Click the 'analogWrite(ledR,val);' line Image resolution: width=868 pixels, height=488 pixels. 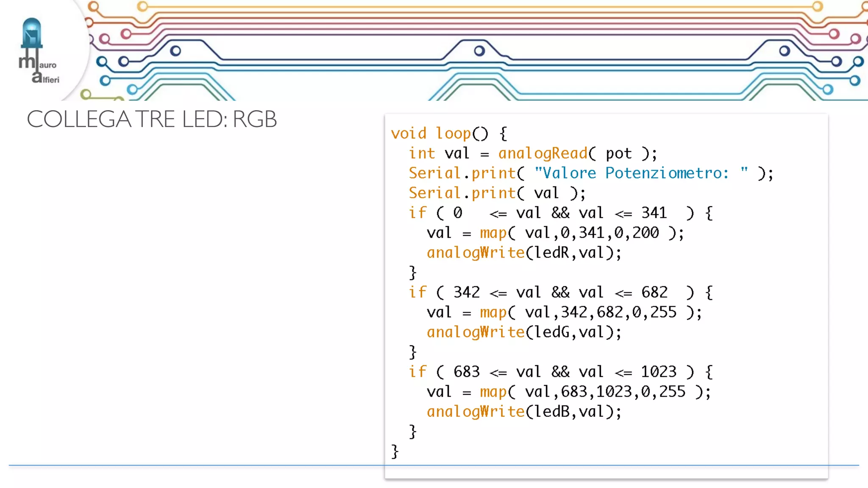pyautogui.click(x=524, y=253)
